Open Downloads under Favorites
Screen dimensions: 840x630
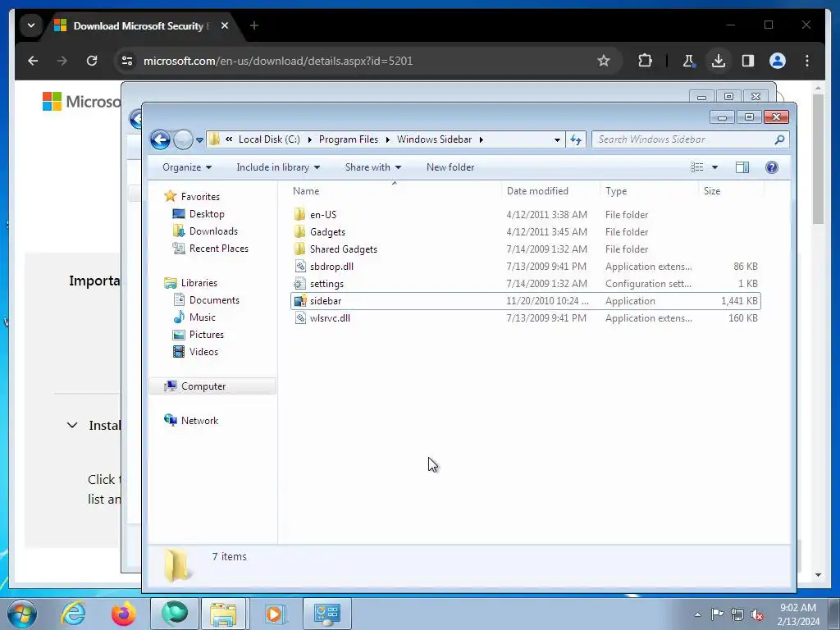coord(213,231)
